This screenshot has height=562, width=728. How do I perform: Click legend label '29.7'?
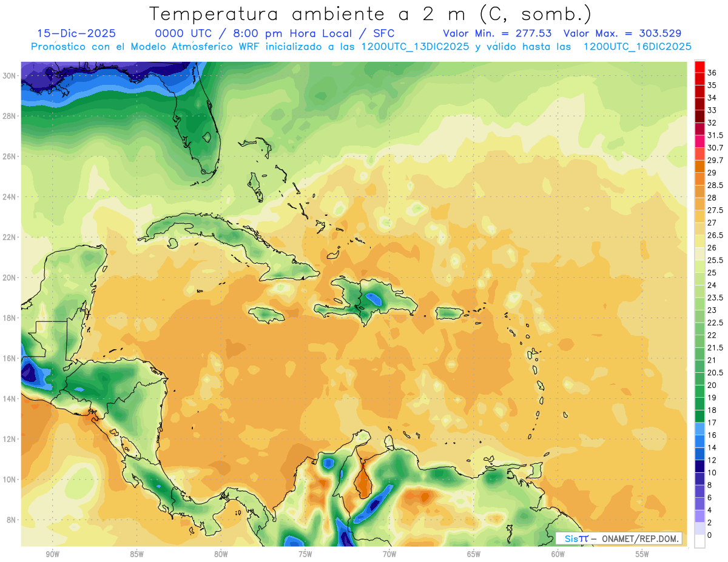[715, 160]
